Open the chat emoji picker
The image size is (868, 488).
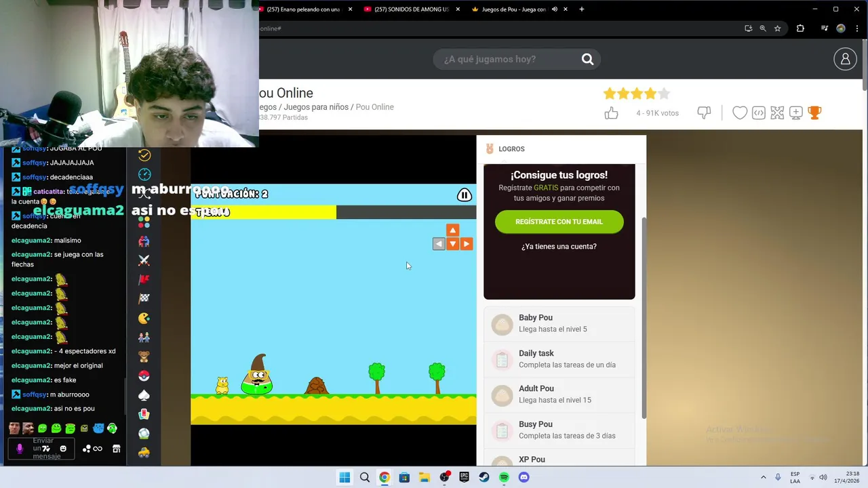pyautogui.click(x=63, y=449)
